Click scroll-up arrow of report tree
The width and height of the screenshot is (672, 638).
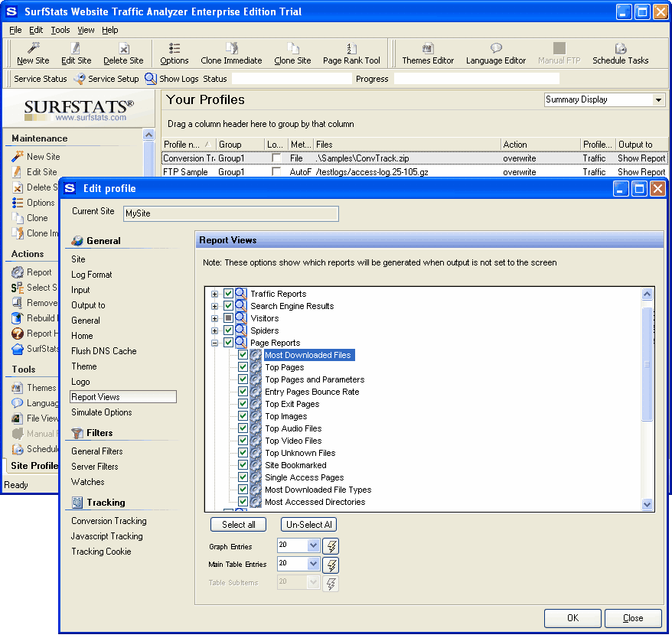coord(648,294)
